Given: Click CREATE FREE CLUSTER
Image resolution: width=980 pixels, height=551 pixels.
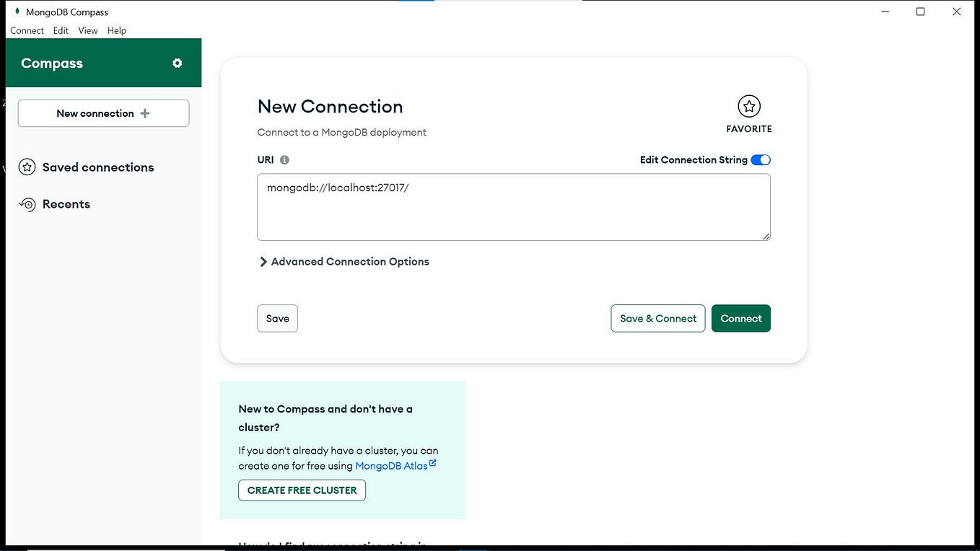Looking at the screenshot, I should tap(302, 490).
